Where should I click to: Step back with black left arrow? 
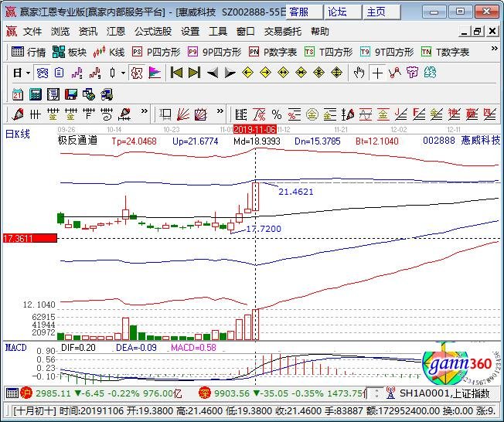click(x=213, y=73)
